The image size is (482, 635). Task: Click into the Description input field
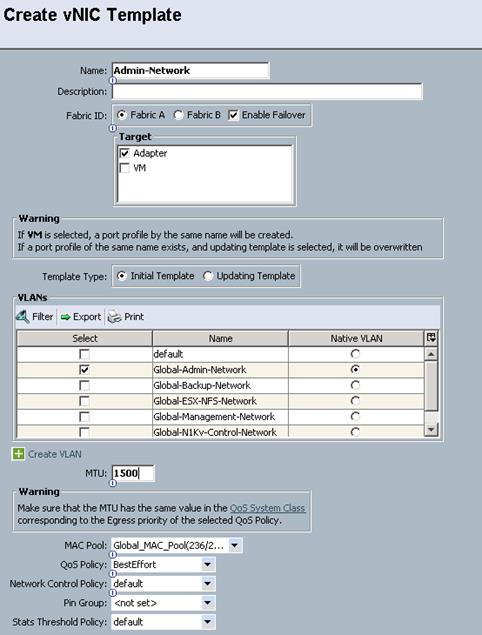267,92
